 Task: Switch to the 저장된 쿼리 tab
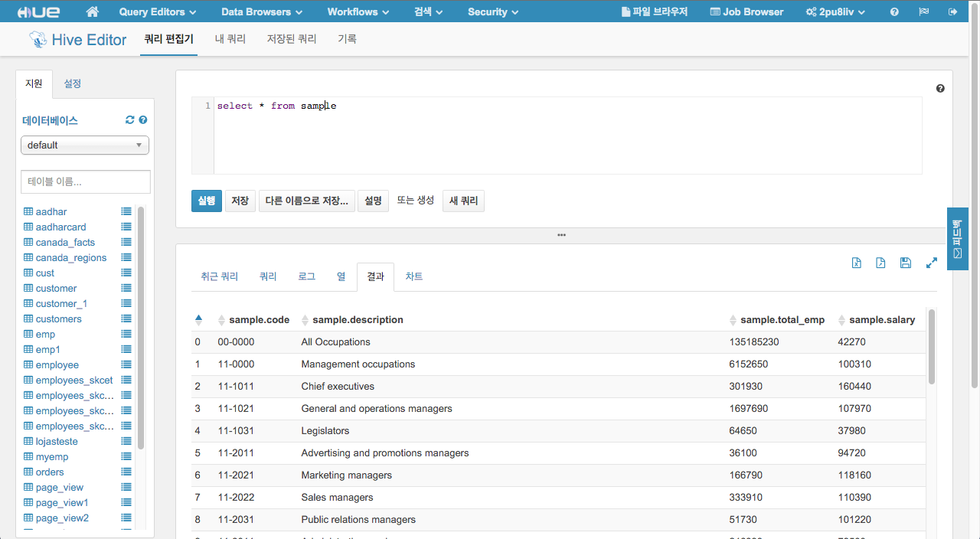click(292, 39)
